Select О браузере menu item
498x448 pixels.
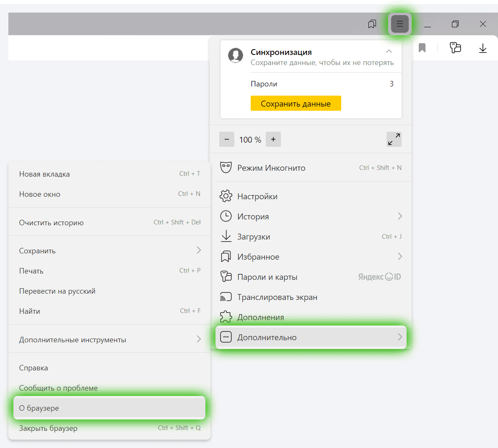tap(109, 408)
